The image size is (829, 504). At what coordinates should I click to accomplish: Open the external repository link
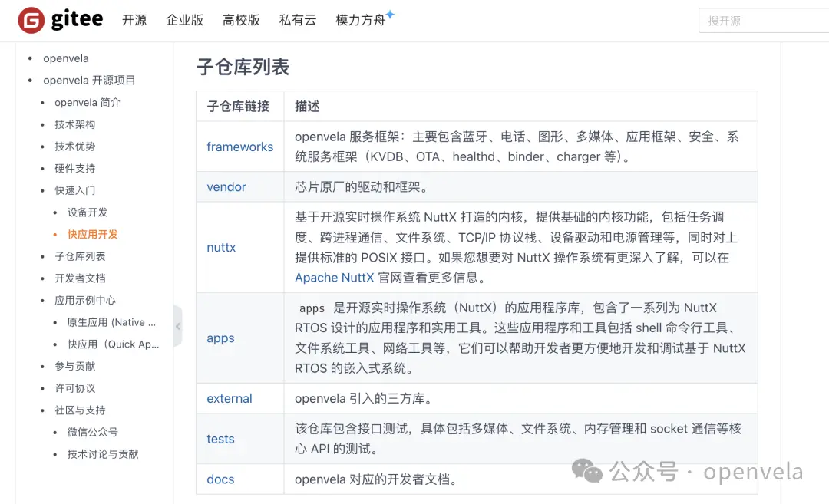tap(230, 398)
